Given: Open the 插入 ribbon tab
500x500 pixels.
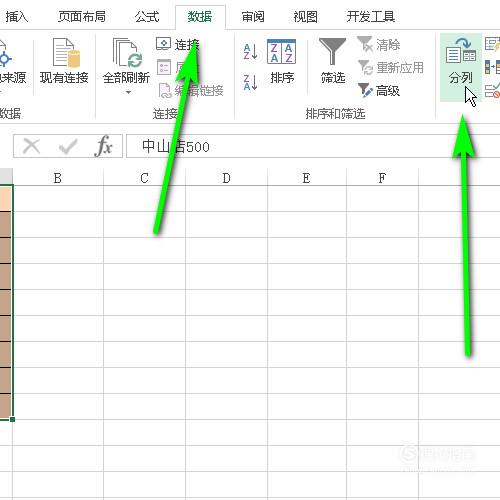Looking at the screenshot, I should (17, 16).
